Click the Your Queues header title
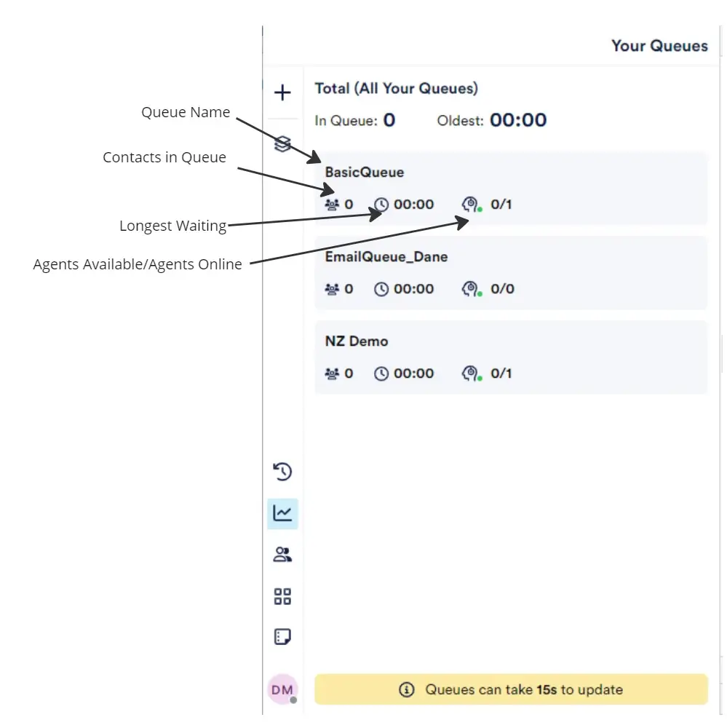727x728 pixels. pyautogui.click(x=659, y=46)
